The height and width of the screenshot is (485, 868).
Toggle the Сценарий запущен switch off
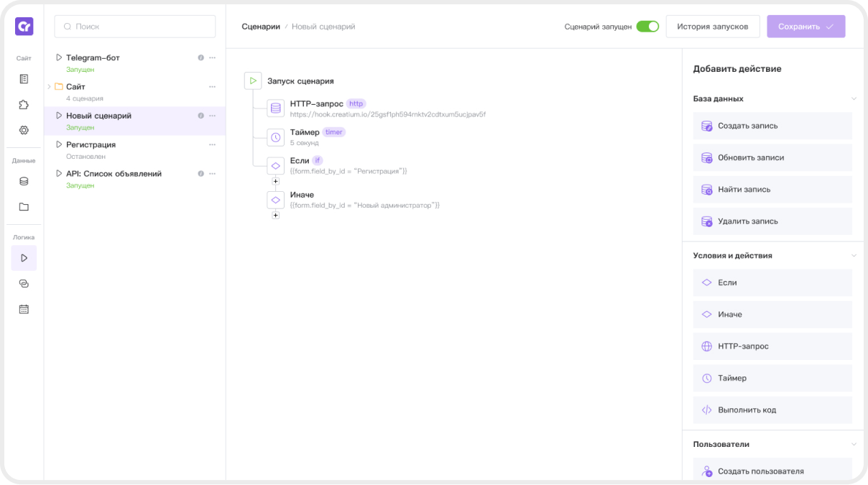647,27
